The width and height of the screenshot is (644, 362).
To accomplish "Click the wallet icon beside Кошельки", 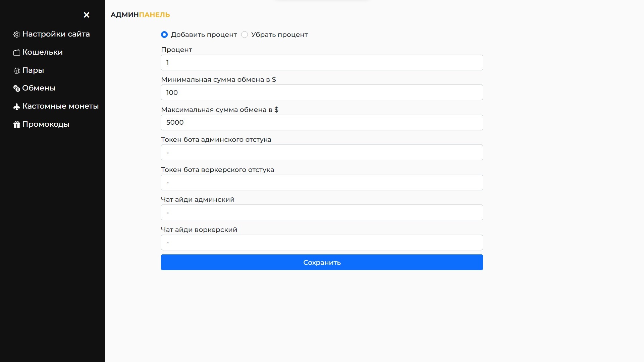I will click(x=17, y=53).
